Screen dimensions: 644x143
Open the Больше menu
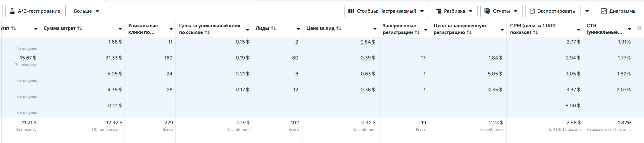[86, 11]
